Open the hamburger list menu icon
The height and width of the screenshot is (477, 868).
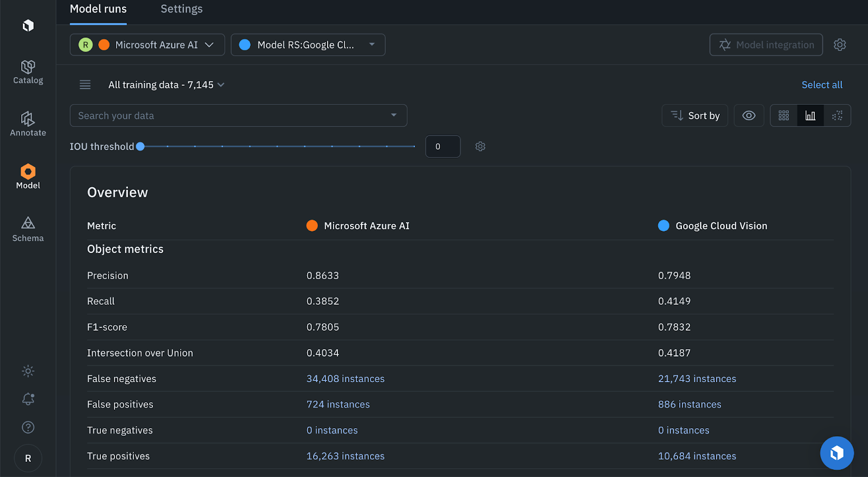click(85, 85)
